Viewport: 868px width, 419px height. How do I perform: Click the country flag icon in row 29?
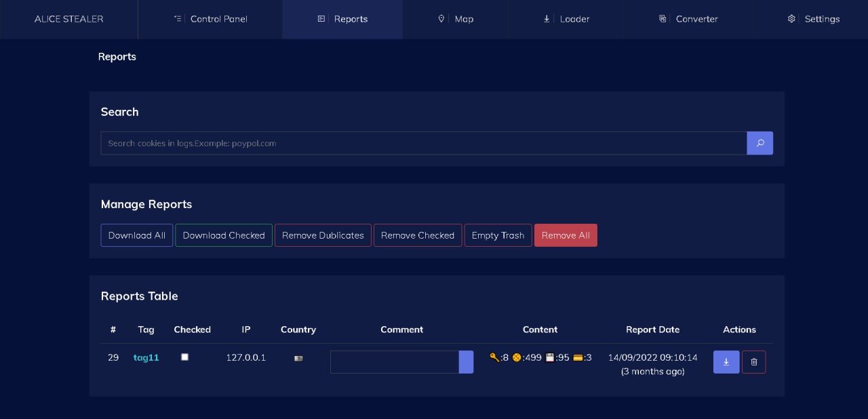pyautogui.click(x=298, y=358)
